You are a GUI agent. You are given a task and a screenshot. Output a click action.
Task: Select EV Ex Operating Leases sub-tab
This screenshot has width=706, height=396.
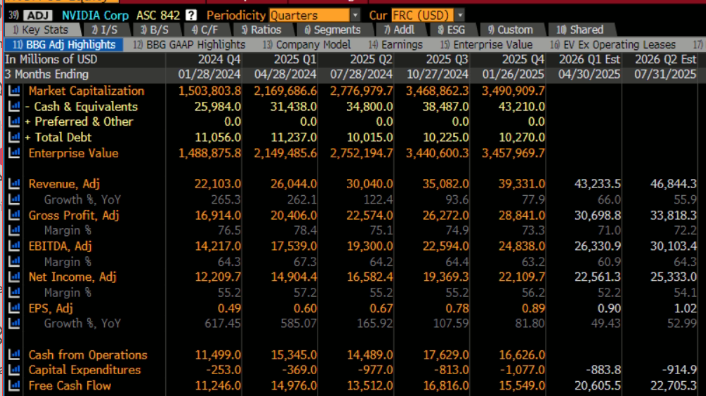(x=613, y=45)
